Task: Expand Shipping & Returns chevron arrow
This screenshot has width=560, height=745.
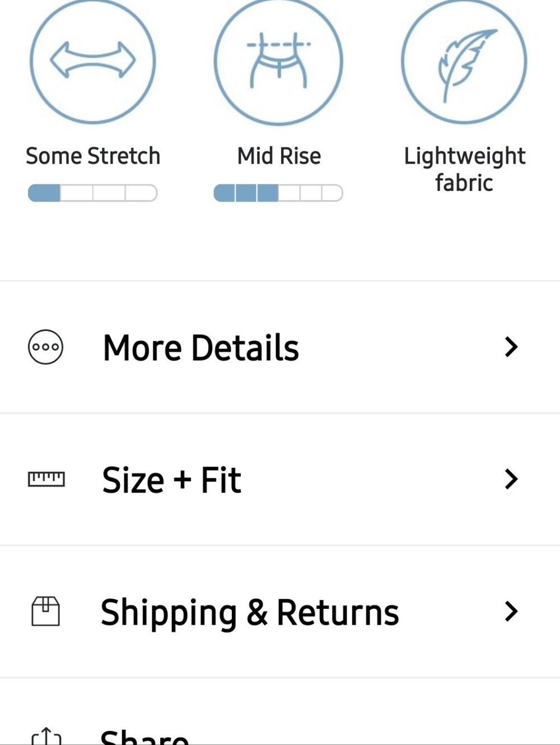Action: (x=511, y=612)
